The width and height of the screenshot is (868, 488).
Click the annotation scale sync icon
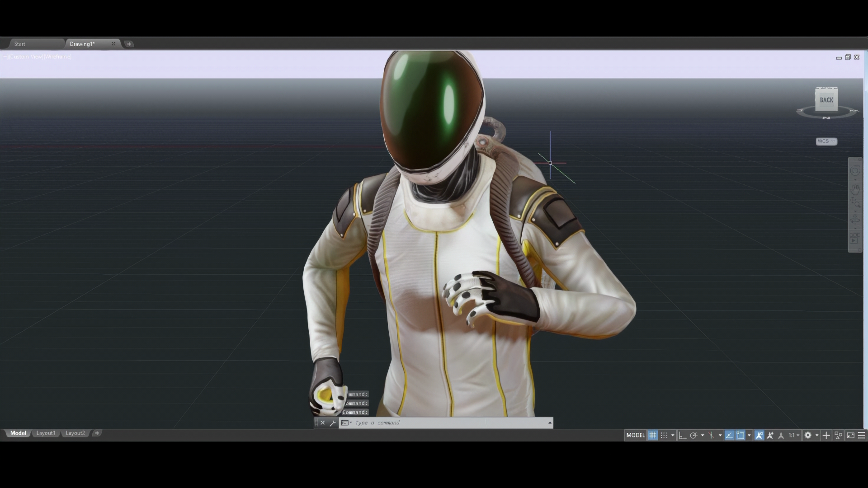click(781, 435)
